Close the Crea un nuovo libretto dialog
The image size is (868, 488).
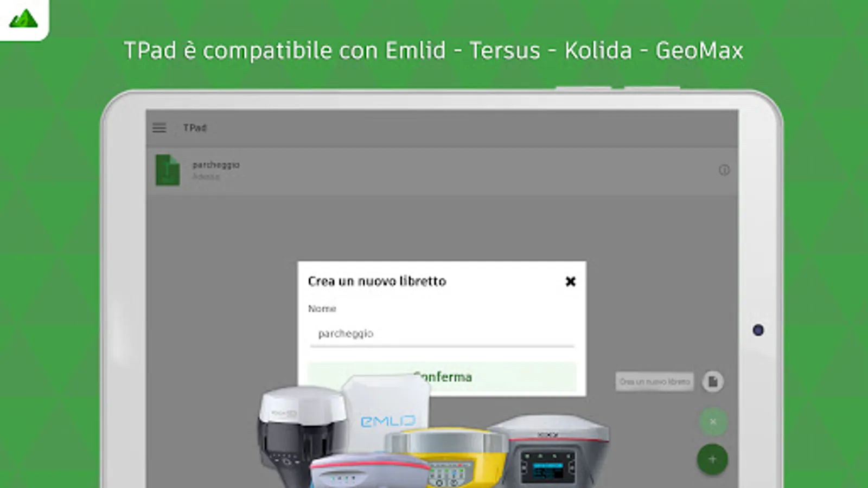coord(570,281)
